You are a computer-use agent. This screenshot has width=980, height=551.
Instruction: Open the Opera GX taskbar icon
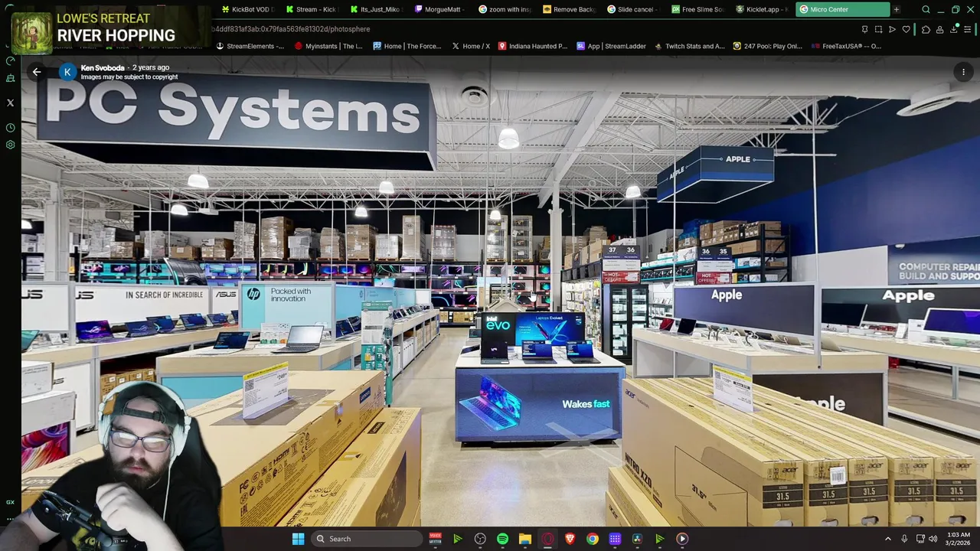(x=547, y=539)
